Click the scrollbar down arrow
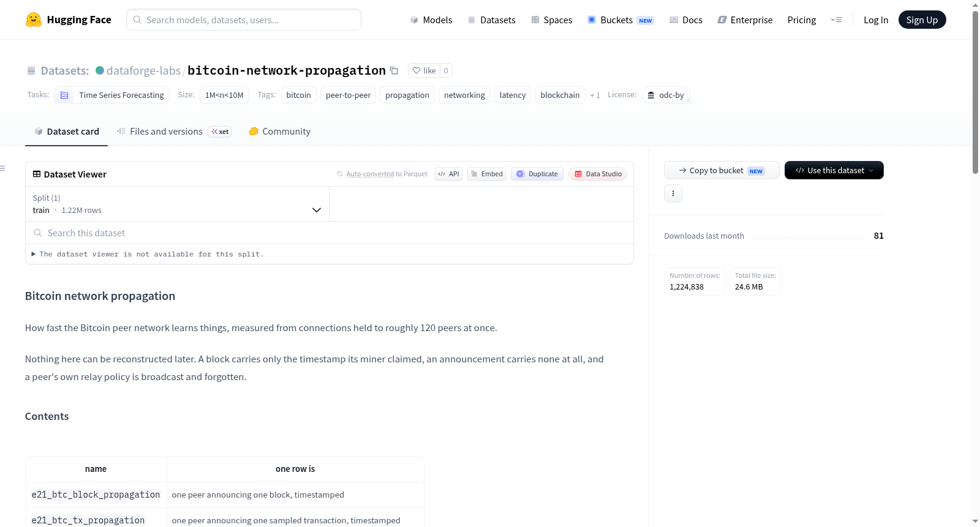Viewport: 980px width, 527px height. click(x=975, y=521)
